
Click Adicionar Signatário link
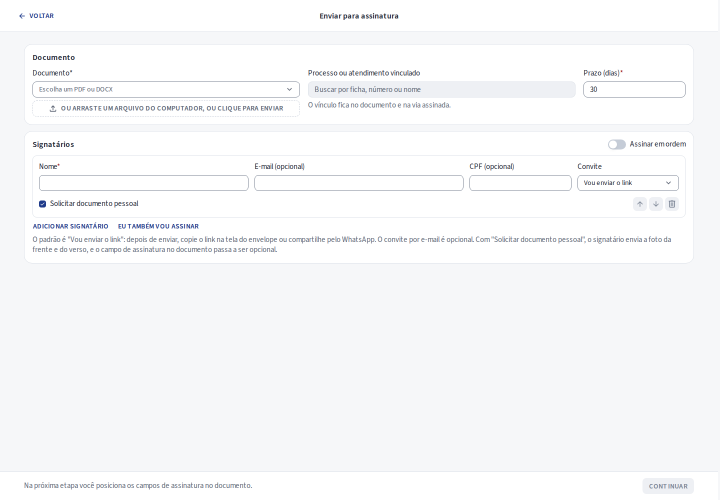tap(70, 226)
